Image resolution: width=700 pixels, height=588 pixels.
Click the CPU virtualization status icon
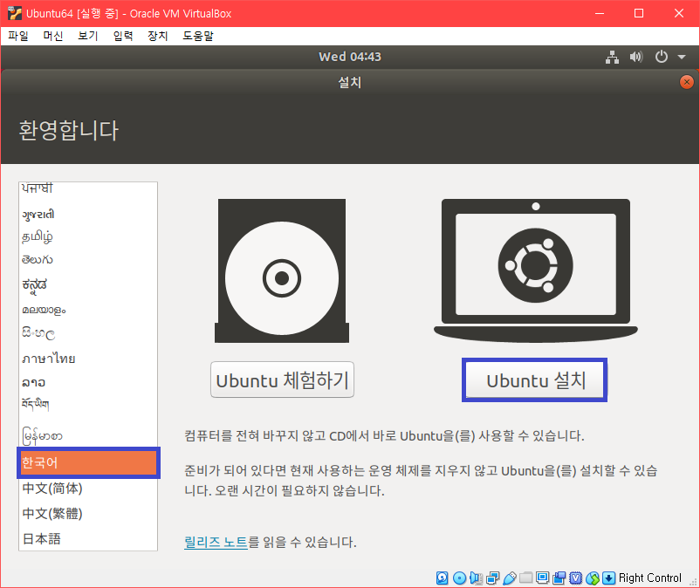(576, 578)
